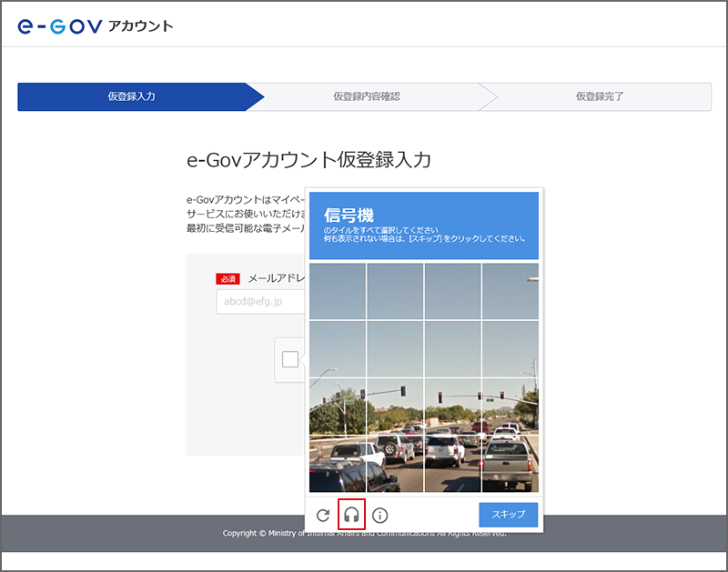Select bottom-right tile with gray pickup truck

pos(511,464)
